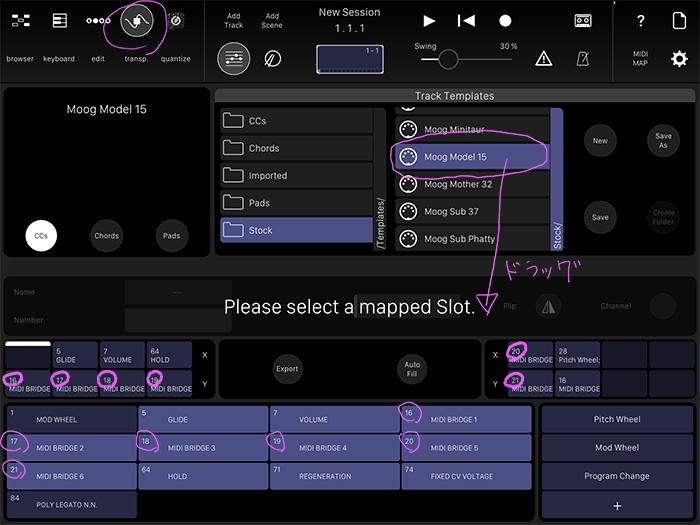Screen dimensions: 700x525
Task: Start playback with the play button
Action: tap(429, 21)
